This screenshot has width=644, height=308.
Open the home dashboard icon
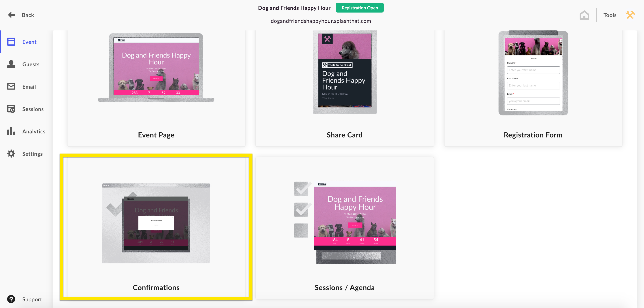[x=584, y=15]
